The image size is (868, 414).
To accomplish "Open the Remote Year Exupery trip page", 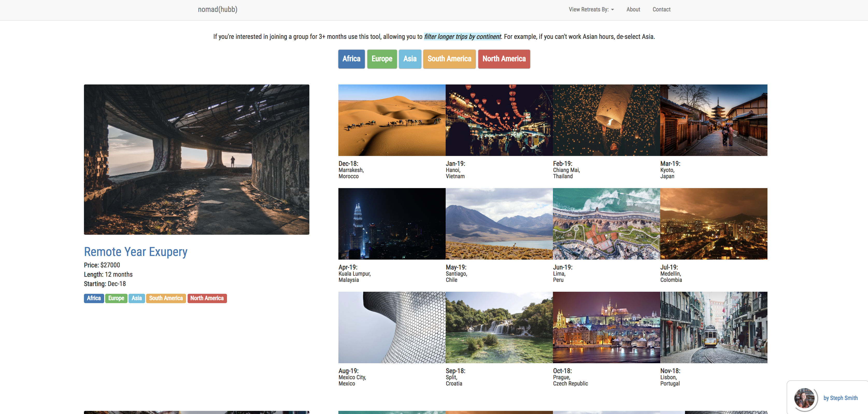I will [136, 251].
